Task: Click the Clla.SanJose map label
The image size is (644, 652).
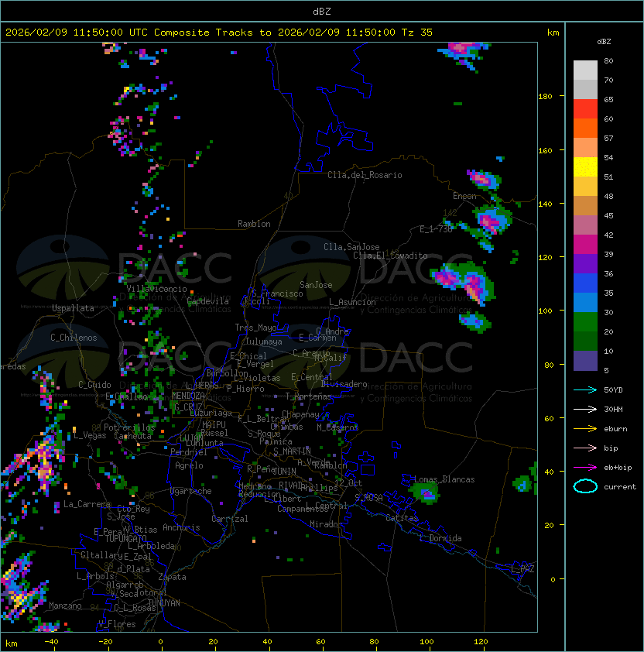Action: 351,247
